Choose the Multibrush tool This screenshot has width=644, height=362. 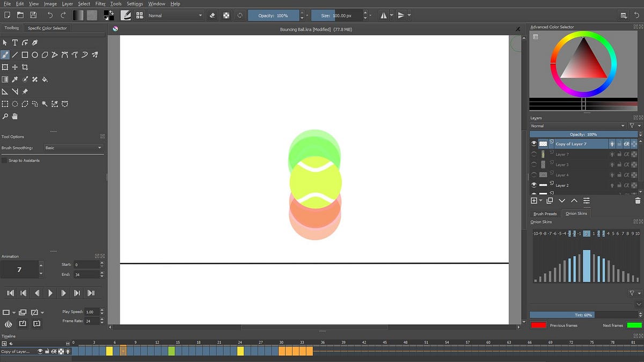click(x=95, y=55)
